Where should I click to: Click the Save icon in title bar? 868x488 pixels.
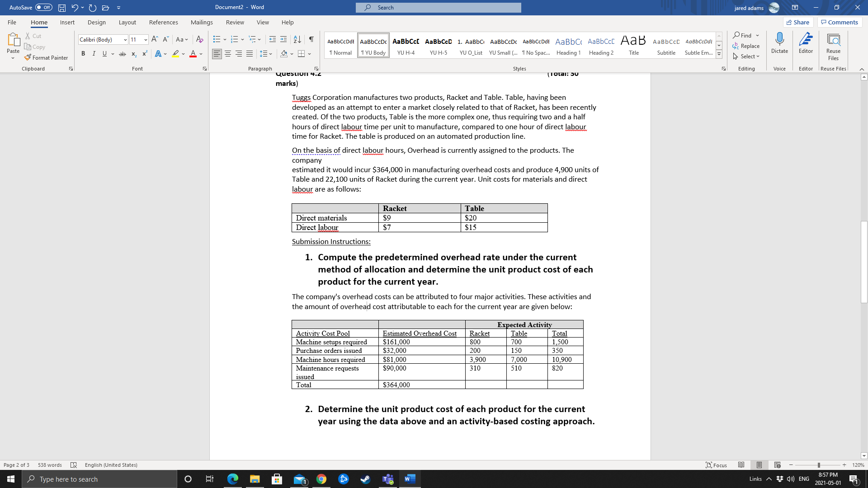point(62,8)
